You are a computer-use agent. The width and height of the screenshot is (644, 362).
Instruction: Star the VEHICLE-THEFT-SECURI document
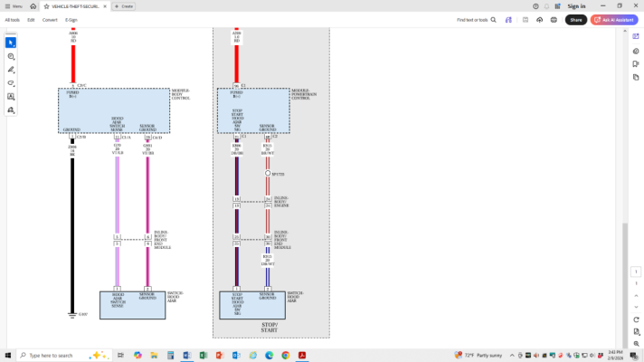click(46, 6)
